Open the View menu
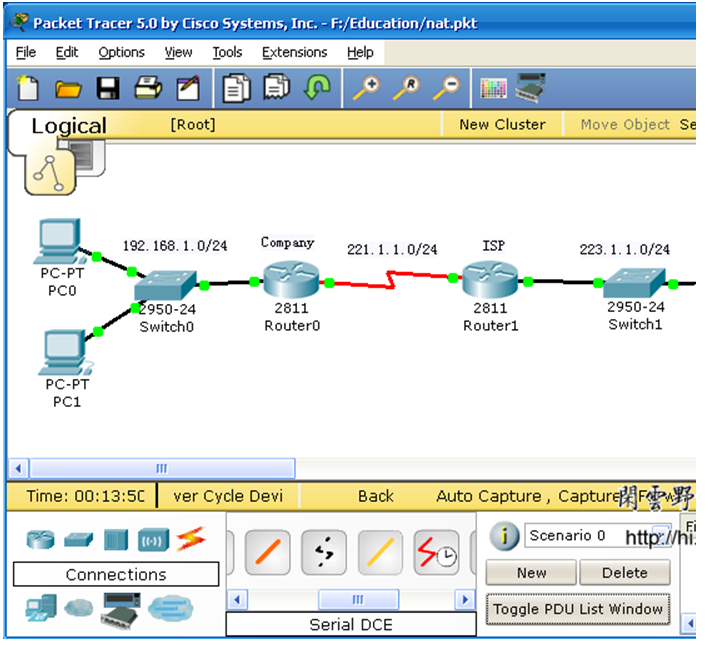Image resolution: width=709 pixels, height=645 pixels. (178, 52)
